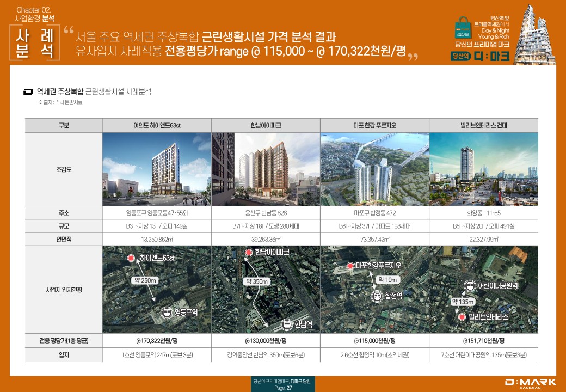Select scale cell B5F~지상 20F / 오피 491실
Screen dimensions: 566x392
(484, 226)
